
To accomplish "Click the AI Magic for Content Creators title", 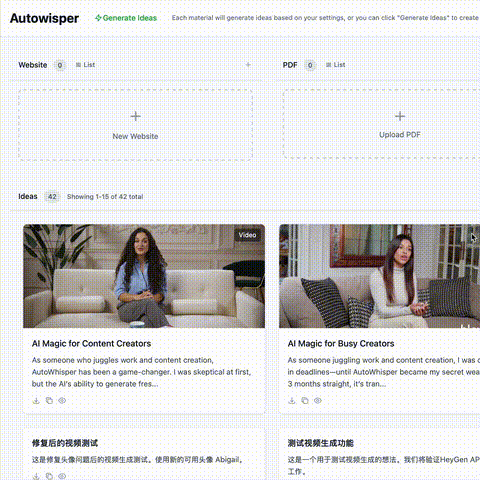I will point(91,344).
